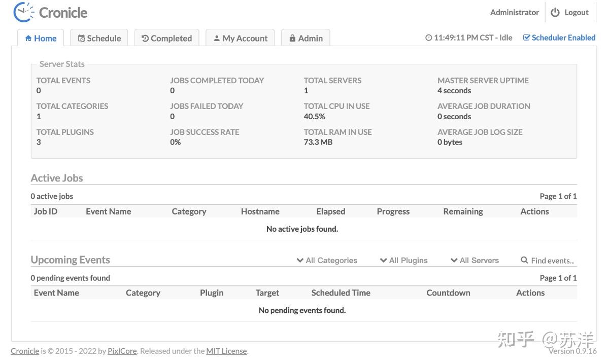Open the MIT License link

pos(226,350)
